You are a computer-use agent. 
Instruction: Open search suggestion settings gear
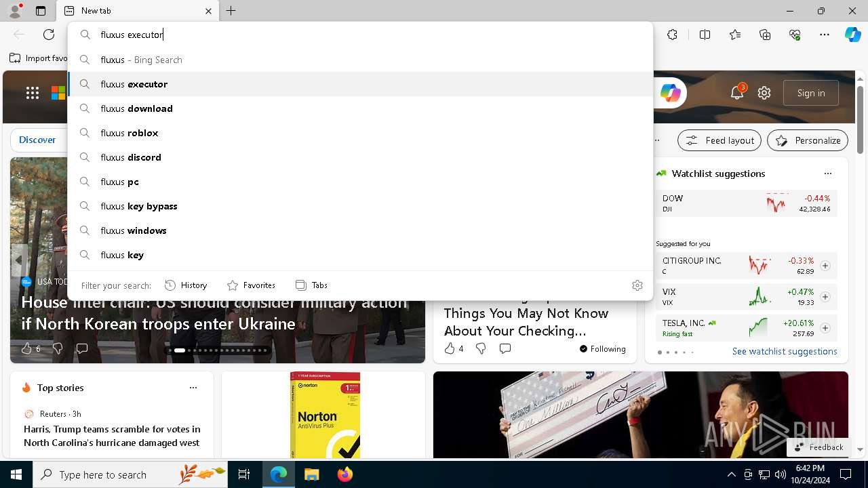tap(637, 285)
